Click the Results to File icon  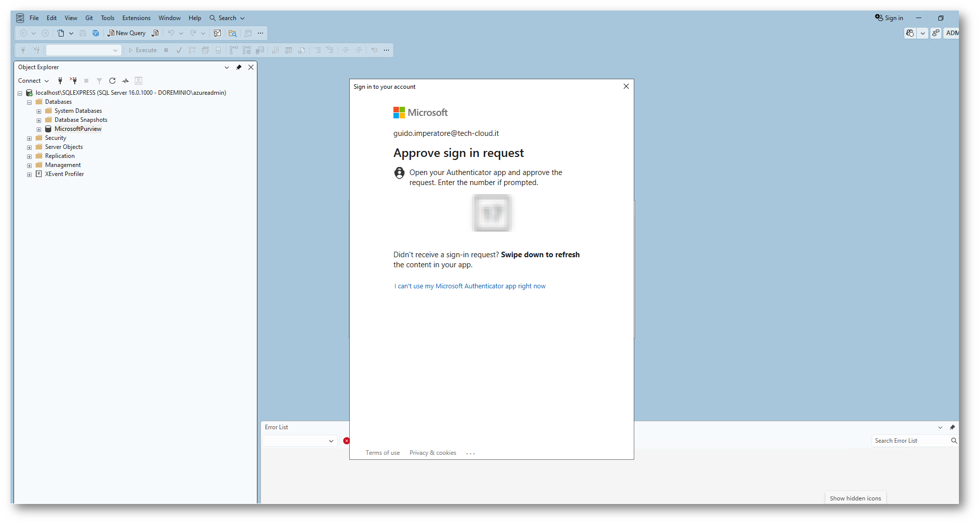302,50
